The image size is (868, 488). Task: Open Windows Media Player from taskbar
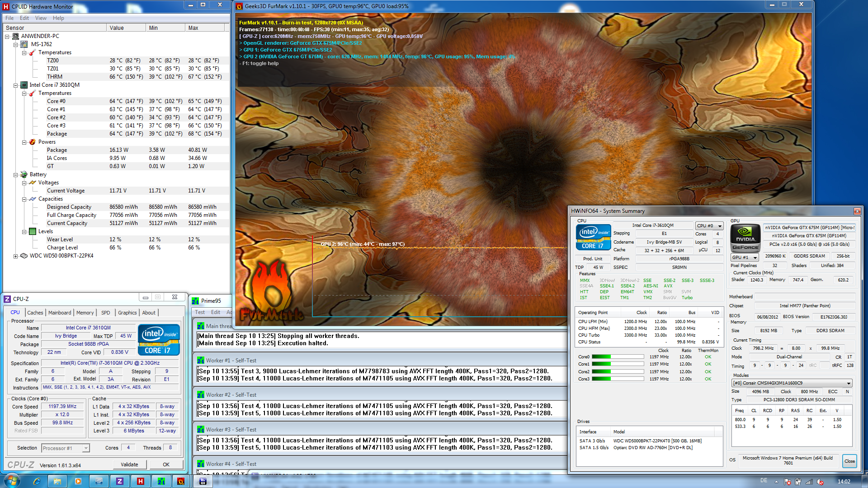click(x=78, y=481)
